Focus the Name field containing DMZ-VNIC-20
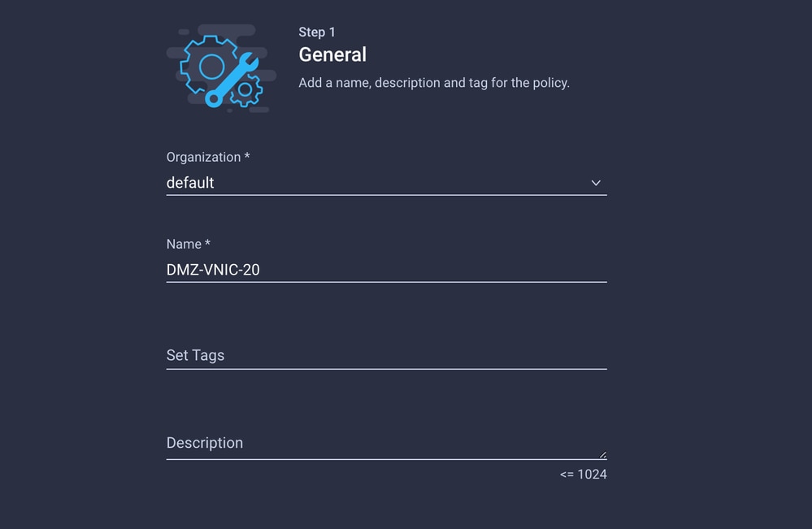This screenshot has height=529, width=812. coord(386,270)
